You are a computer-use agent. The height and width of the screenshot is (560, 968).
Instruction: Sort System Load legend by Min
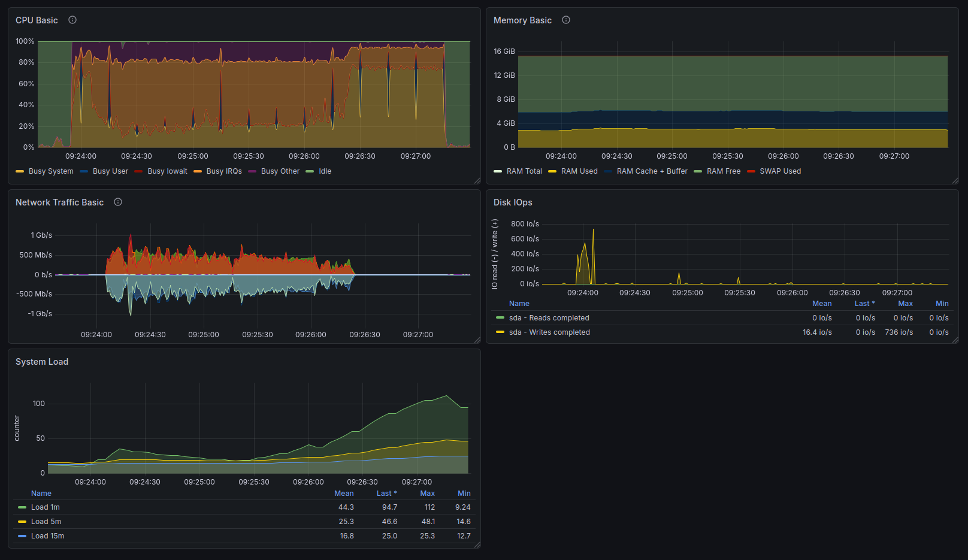(464, 494)
